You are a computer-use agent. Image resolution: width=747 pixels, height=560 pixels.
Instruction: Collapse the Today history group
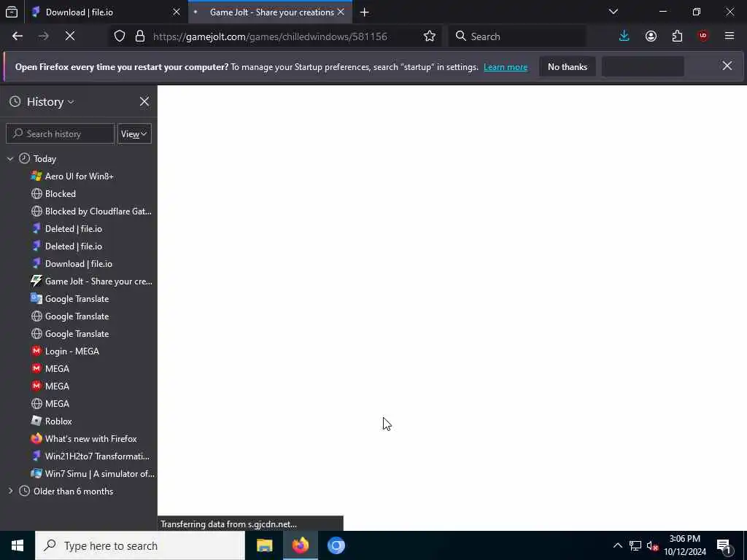click(x=10, y=158)
